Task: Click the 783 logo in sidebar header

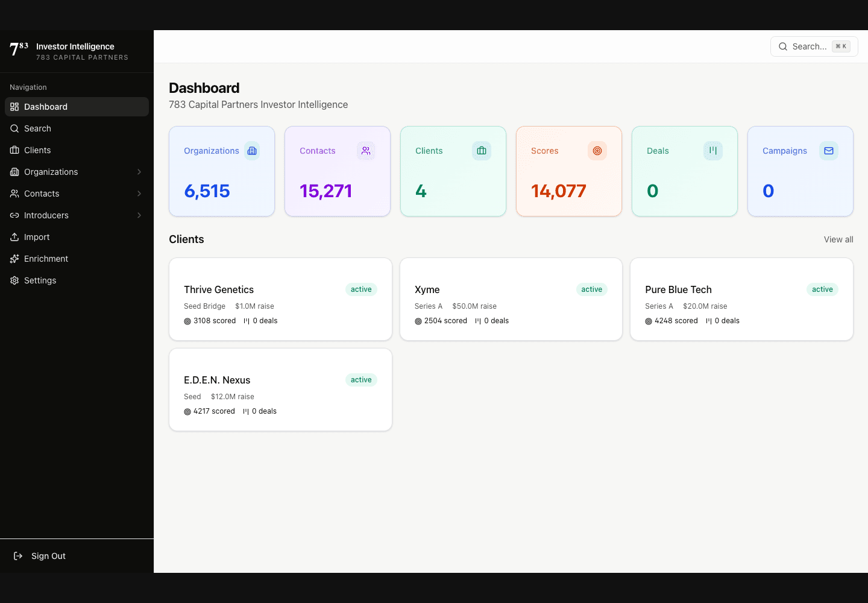Action: pos(19,49)
